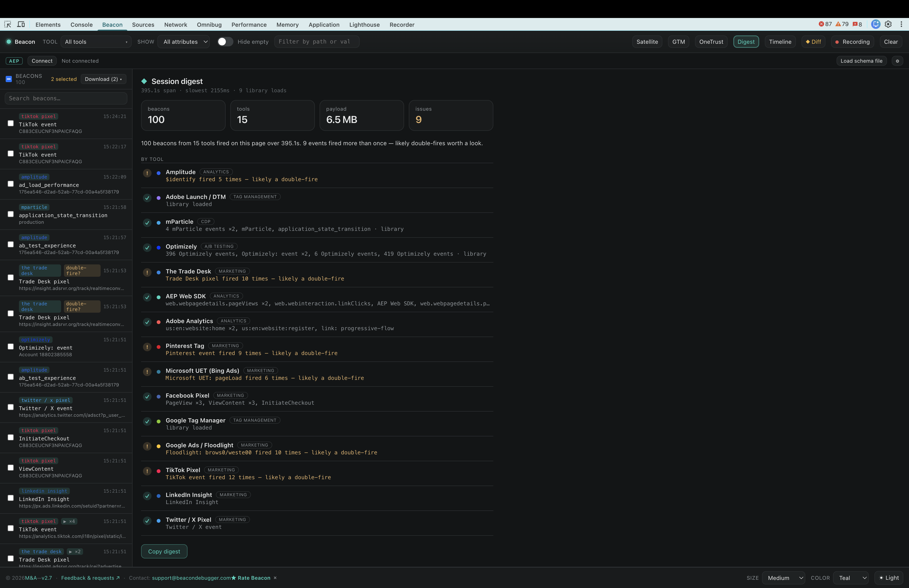909x588 pixels.
Task: Click the check icon on Adobe Launch / DTM row
Action: tap(147, 198)
